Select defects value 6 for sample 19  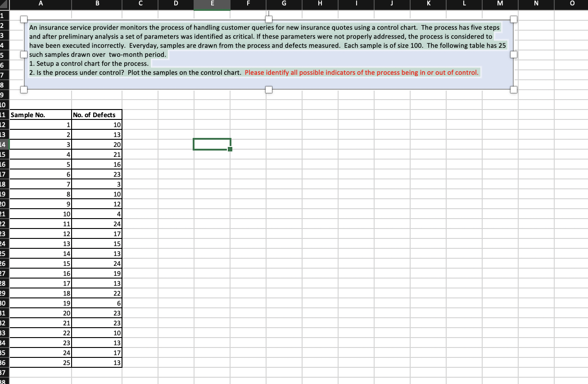[97, 303]
